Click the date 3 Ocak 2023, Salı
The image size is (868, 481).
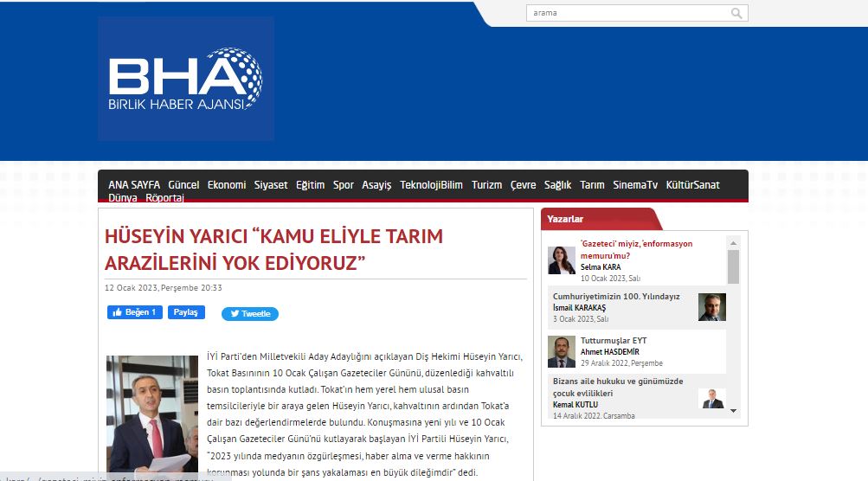point(580,319)
